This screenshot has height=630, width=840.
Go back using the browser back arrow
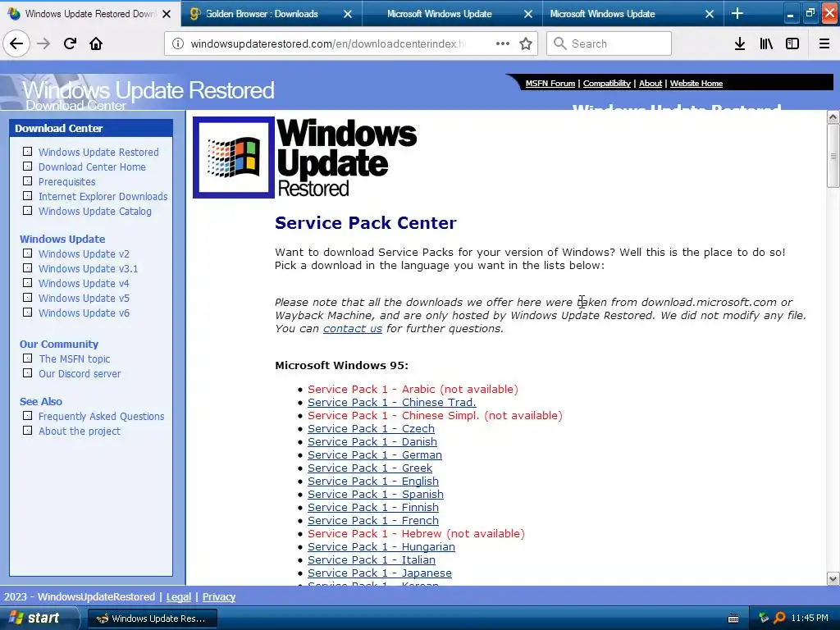pyautogui.click(x=16, y=43)
